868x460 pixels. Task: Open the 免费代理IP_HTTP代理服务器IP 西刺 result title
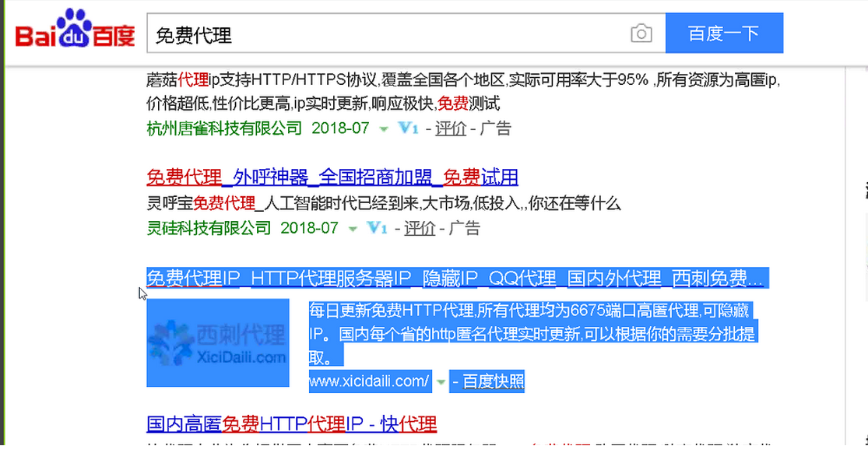pos(455,278)
